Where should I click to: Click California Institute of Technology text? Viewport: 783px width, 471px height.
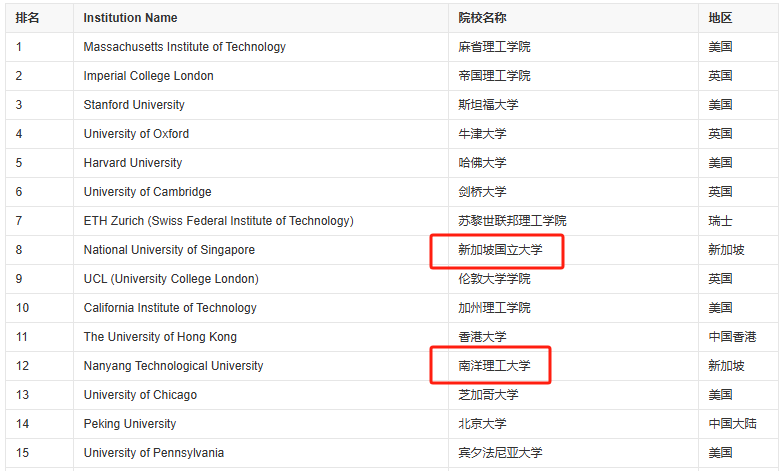170,308
